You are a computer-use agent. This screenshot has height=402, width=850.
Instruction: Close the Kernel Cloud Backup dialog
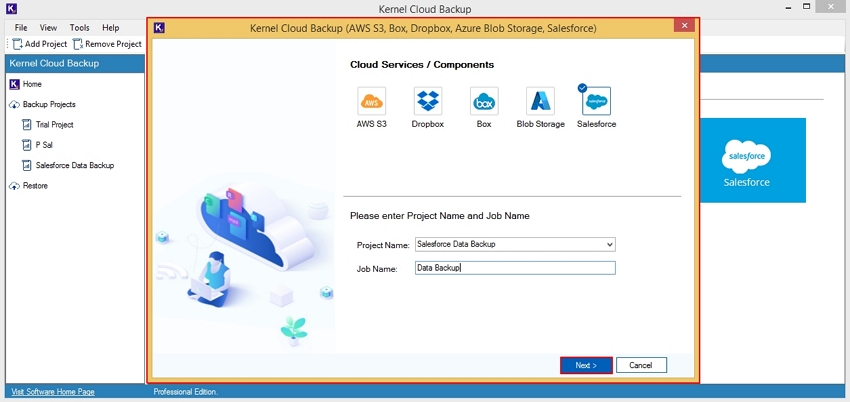[x=685, y=26]
